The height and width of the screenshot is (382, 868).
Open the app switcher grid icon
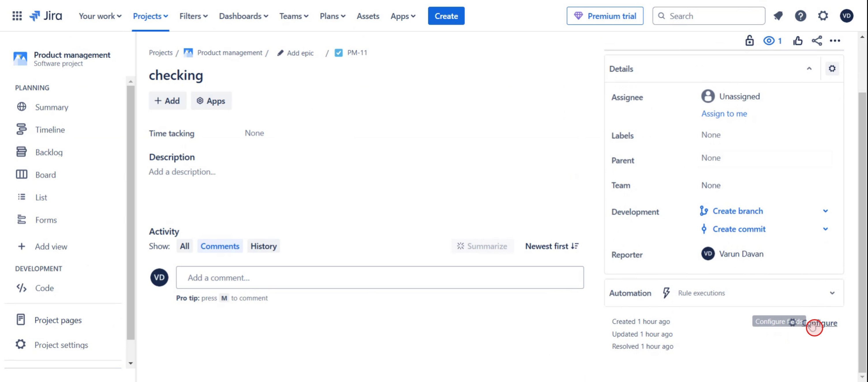pyautogui.click(x=17, y=16)
